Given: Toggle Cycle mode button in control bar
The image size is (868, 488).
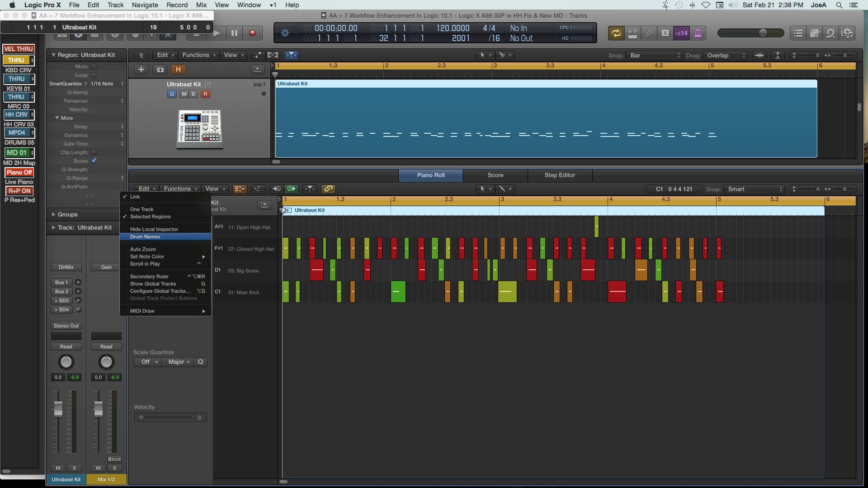Looking at the screenshot, I should point(616,33).
